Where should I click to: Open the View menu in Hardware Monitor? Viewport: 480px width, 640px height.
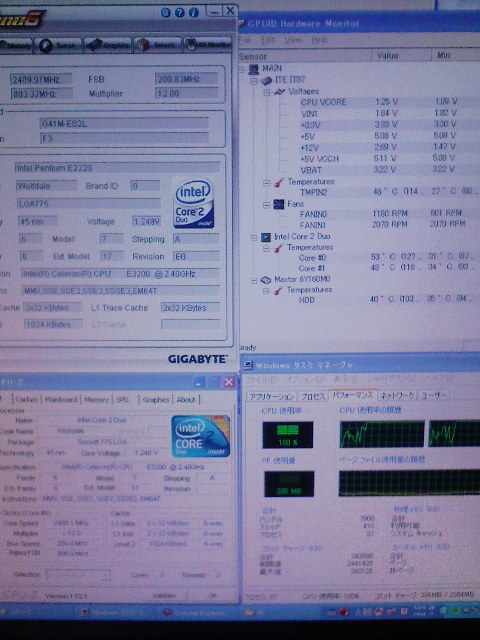tap(293, 40)
